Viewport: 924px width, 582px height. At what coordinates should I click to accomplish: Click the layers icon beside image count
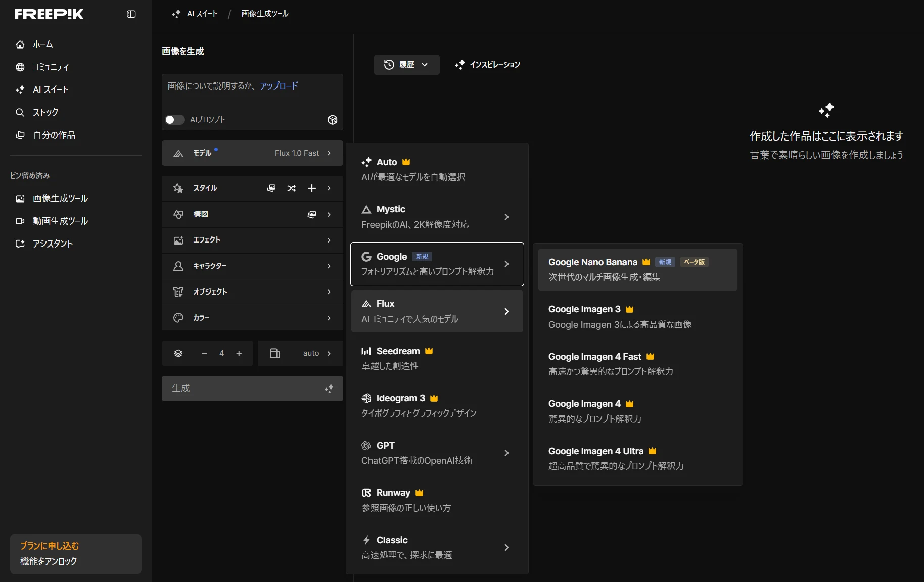tap(178, 354)
